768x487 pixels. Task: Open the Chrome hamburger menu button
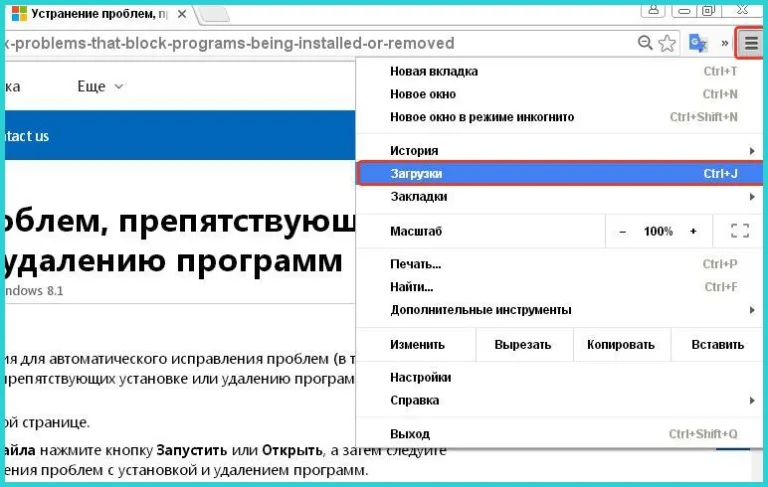click(751, 44)
